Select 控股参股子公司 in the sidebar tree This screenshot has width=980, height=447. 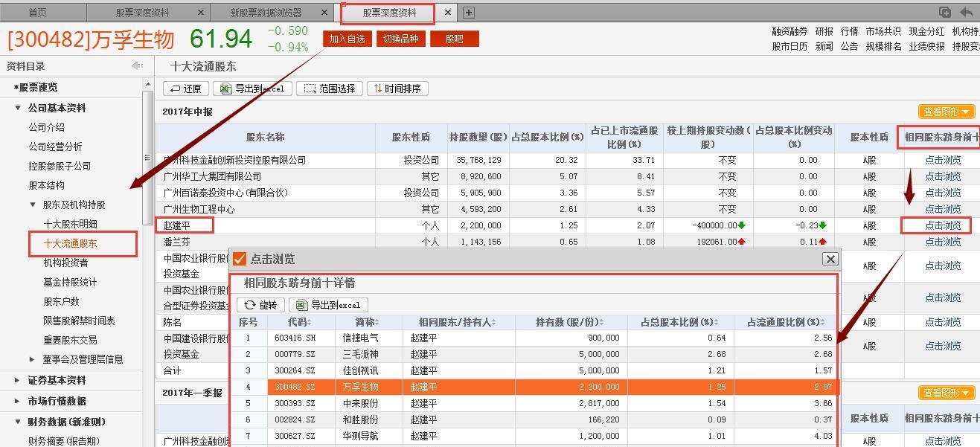[x=60, y=166]
